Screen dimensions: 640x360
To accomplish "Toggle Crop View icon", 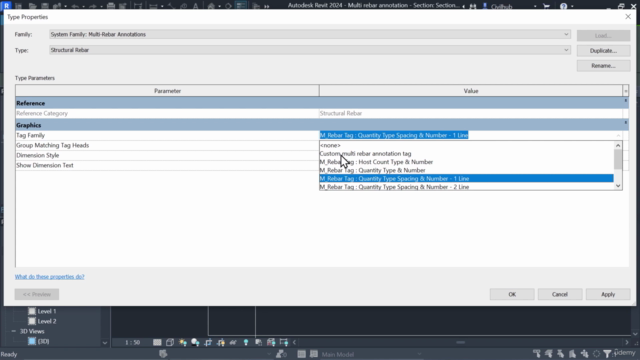I will point(208,342).
